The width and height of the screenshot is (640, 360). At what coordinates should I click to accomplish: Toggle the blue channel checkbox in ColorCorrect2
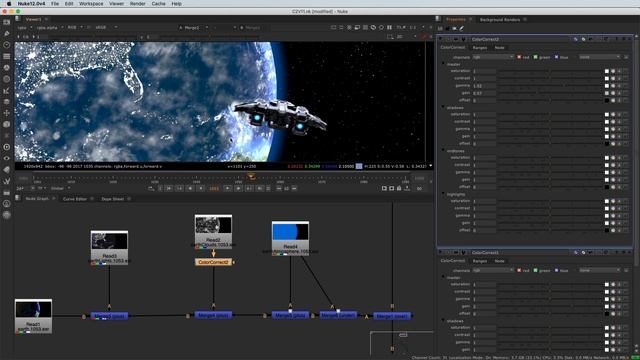pyautogui.click(x=556, y=57)
